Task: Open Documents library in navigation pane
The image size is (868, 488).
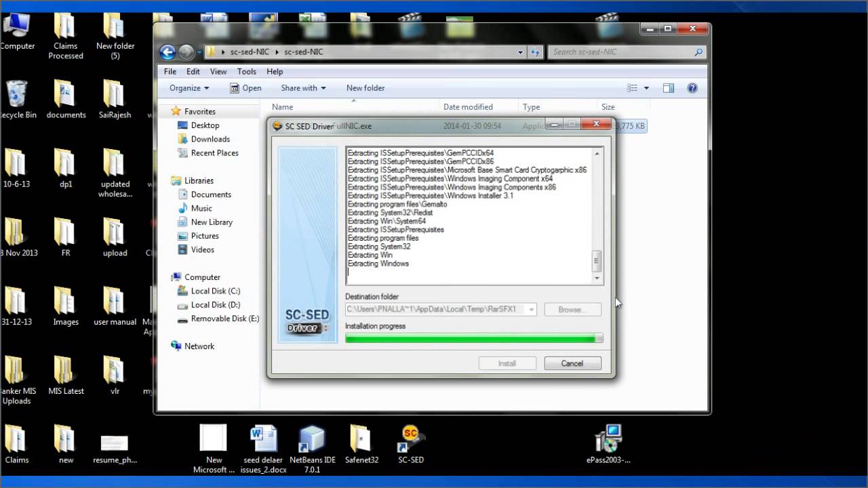Action: click(x=204, y=195)
